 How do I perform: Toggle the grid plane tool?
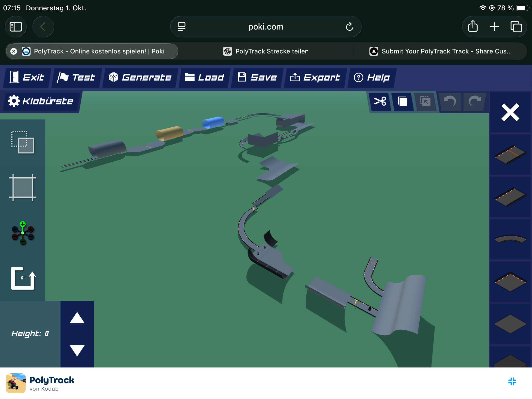click(x=23, y=188)
